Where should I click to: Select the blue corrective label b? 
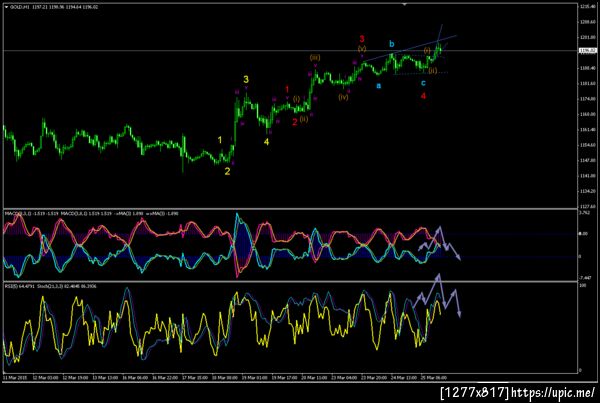click(391, 44)
